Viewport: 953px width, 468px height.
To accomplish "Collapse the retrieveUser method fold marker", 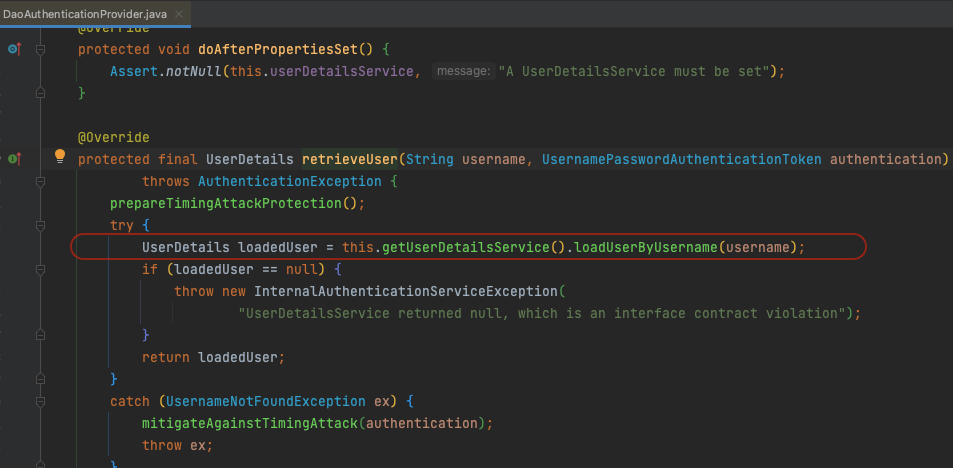I will click(x=40, y=181).
